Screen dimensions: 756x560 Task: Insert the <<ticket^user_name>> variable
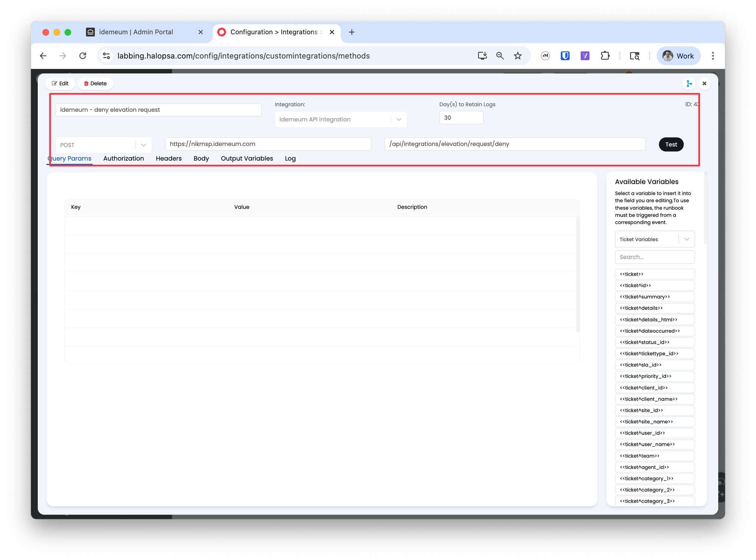[x=655, y=444]
